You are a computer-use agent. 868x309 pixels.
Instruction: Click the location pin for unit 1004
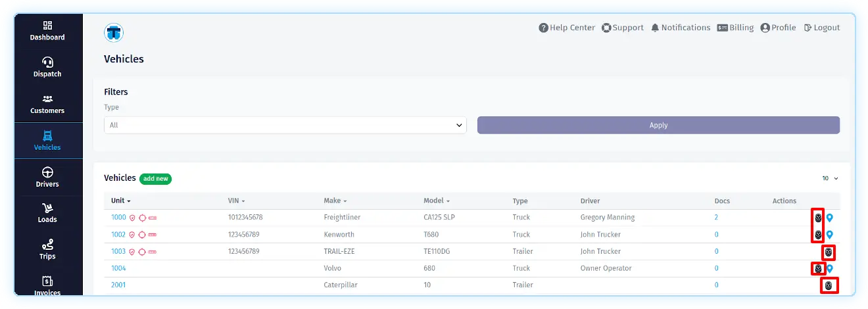830,268
